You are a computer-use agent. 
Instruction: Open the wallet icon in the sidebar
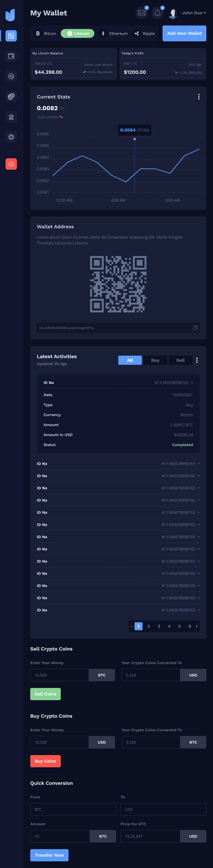click(11, 56)
